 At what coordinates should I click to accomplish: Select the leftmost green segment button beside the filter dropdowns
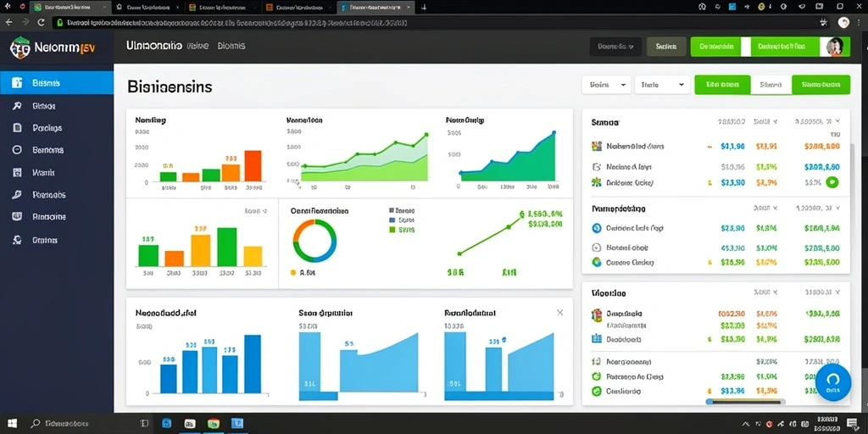click(x=722, y=85)
